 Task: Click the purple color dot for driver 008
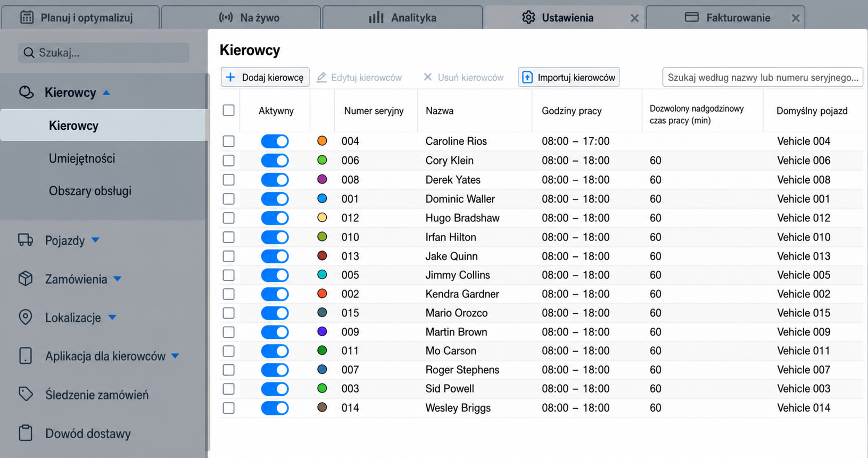point(322,179)
